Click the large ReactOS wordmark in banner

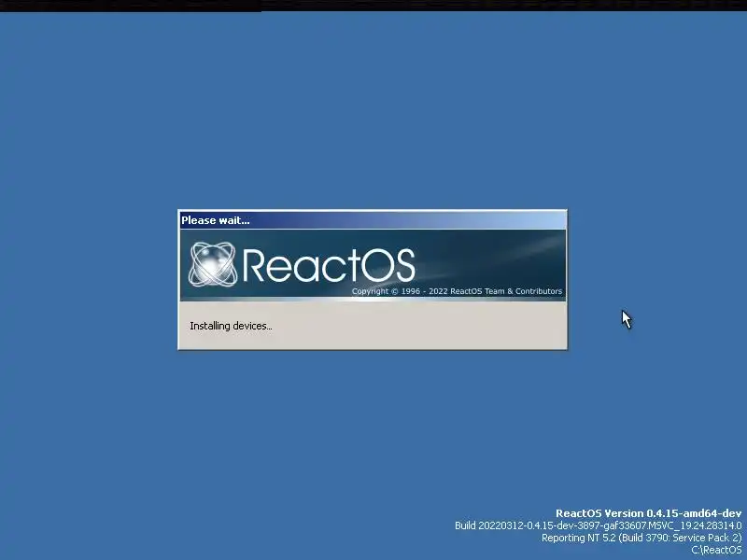click(329, 265)
